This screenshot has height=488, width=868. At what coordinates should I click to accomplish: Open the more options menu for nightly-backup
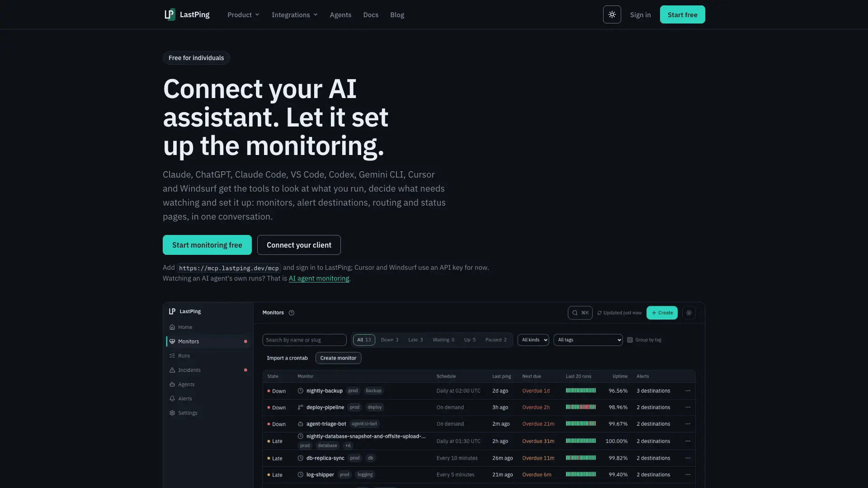[688, 391]
